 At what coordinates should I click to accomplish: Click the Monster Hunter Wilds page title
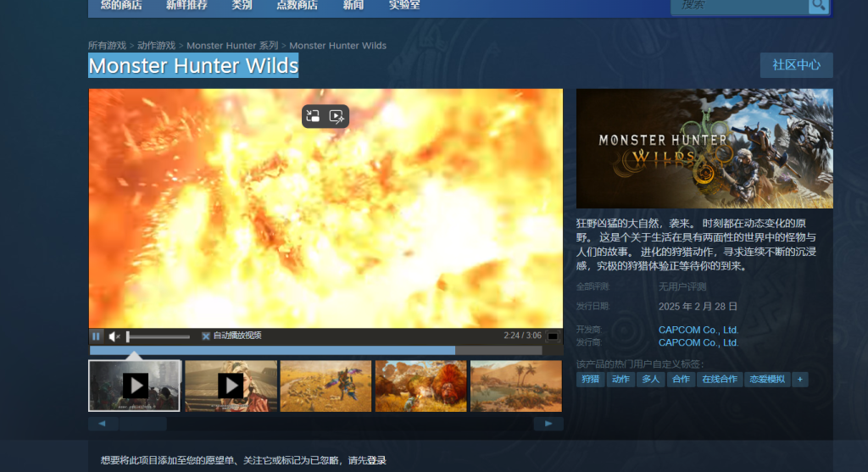tap(193, 66)
